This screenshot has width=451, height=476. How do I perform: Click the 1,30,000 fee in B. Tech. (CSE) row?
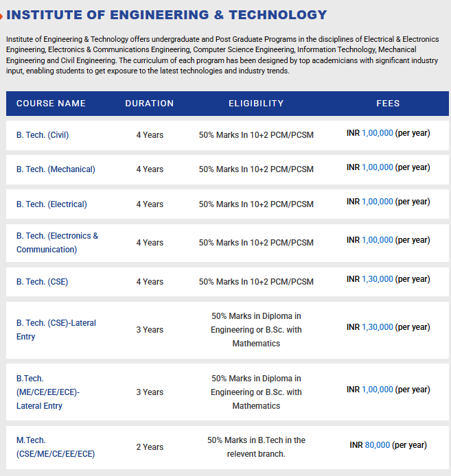pos(378,279)
